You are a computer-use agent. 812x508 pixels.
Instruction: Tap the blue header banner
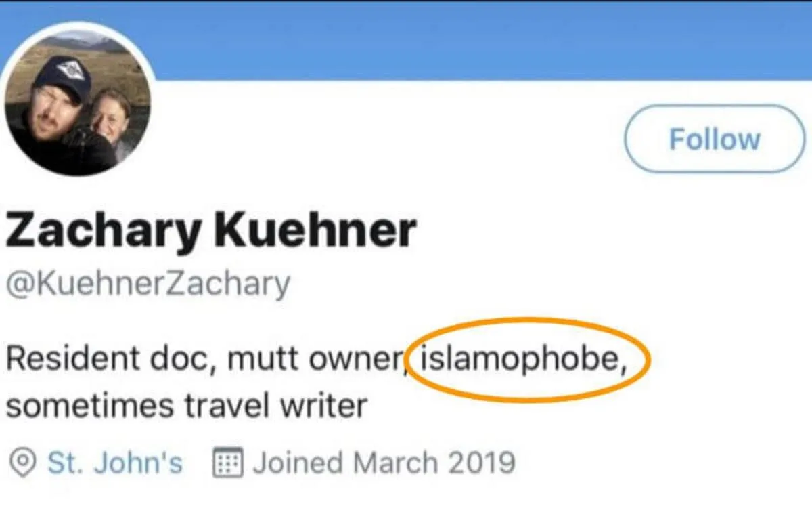[x=474, y=41]
